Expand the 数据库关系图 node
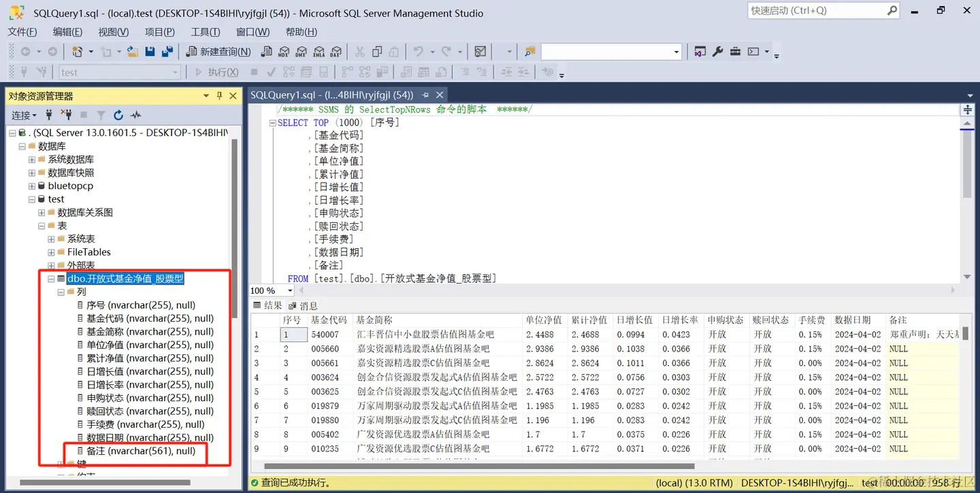980x493 pixels. [42, 213]
